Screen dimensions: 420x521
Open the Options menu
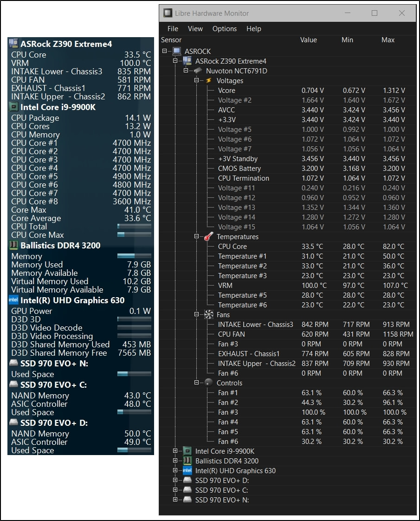(x=224, y=29)
